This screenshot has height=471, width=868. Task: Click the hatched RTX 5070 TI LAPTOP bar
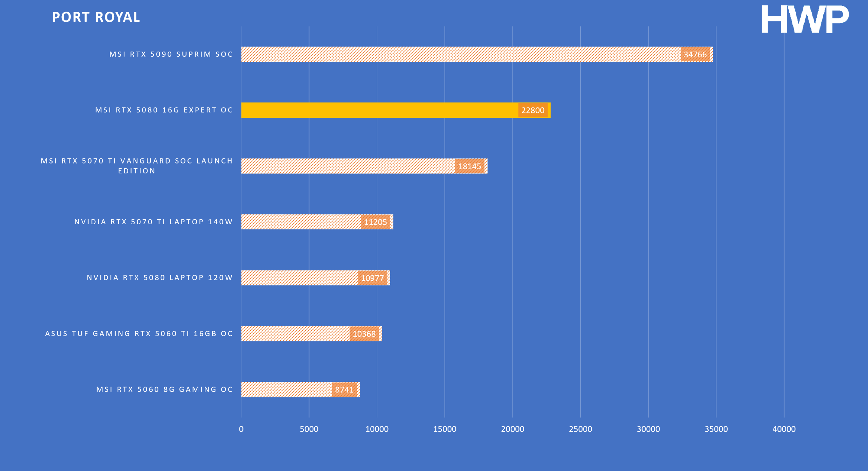pos(317,222)
